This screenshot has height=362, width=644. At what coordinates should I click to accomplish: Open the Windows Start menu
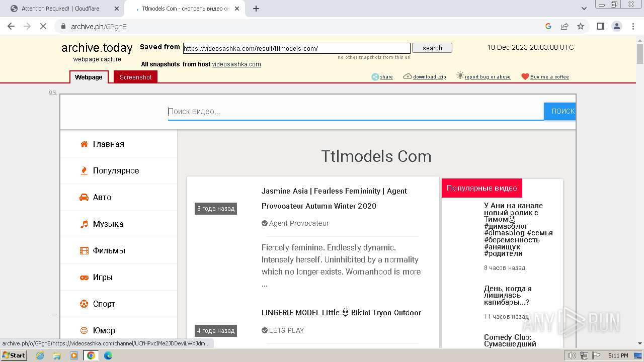14,355
